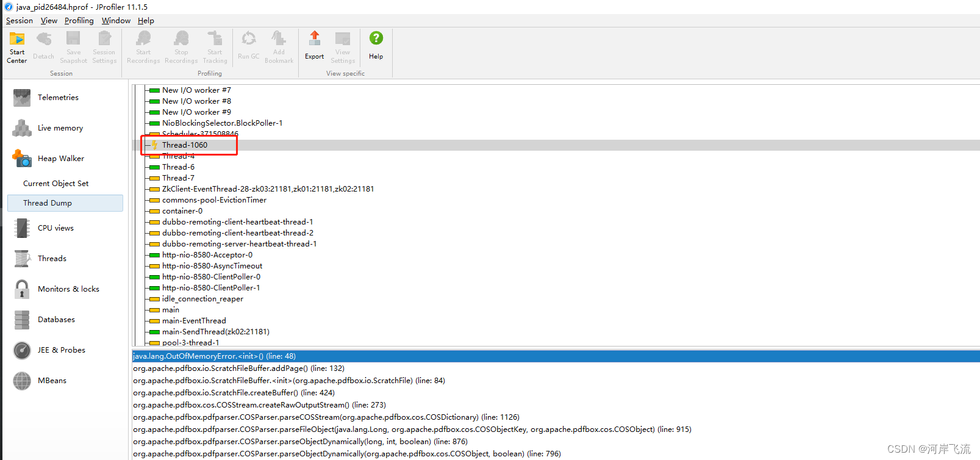Select thread New I/O worker #7
The image size is (980, 460).
pyautogui.click(x=196, y=90)
